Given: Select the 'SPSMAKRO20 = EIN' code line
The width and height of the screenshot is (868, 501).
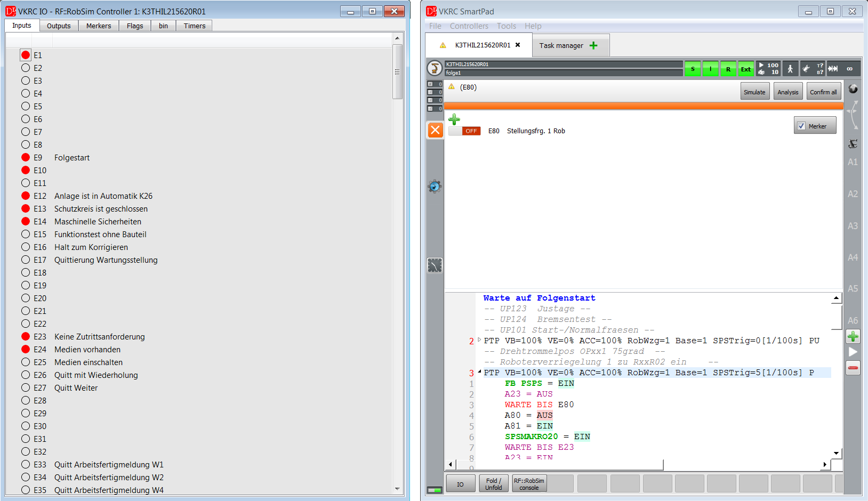Looking at the screenshot, I should 548,437.
